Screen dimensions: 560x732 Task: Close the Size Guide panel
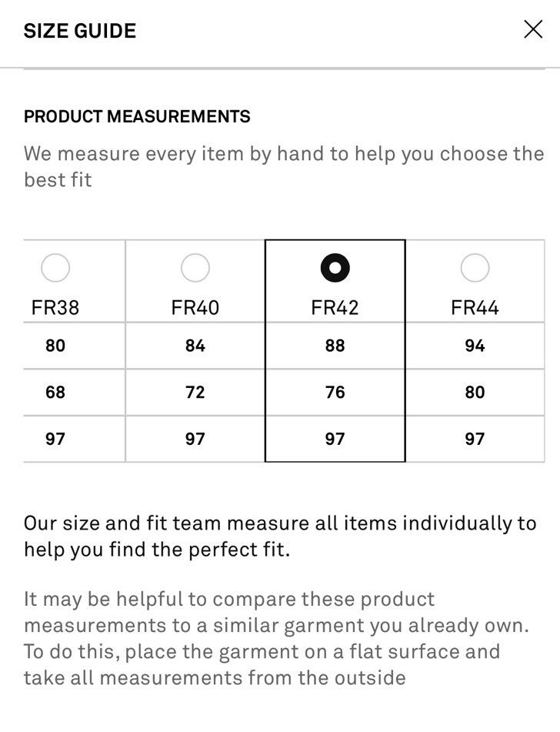coord(533,29)
